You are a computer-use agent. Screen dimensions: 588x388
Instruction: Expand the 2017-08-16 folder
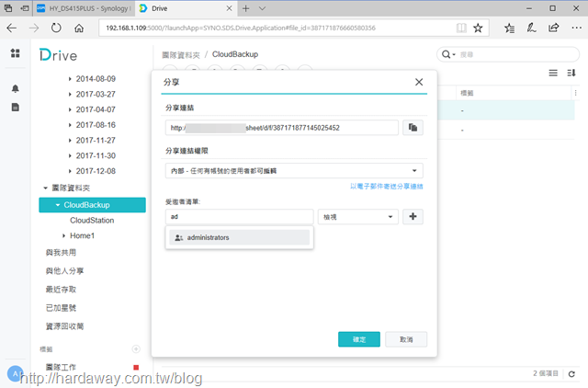pyautogui.click(x=70, y=125)
